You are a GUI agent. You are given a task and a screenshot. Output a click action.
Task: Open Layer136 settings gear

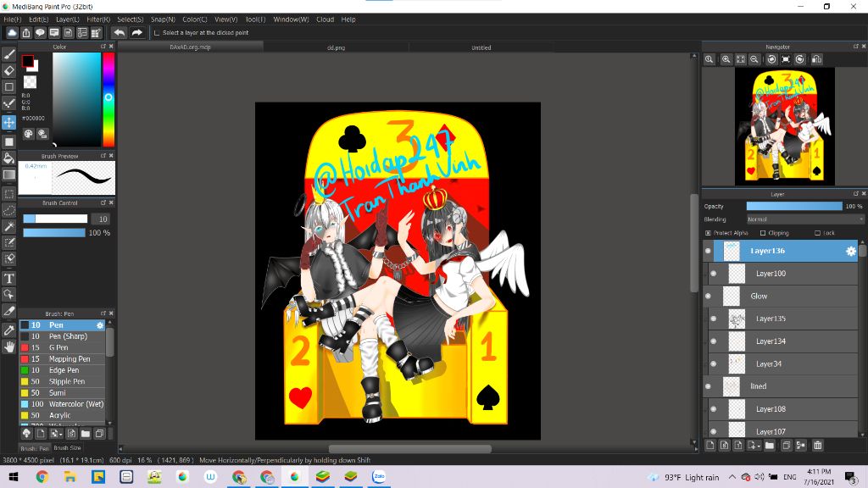point(851,251)
